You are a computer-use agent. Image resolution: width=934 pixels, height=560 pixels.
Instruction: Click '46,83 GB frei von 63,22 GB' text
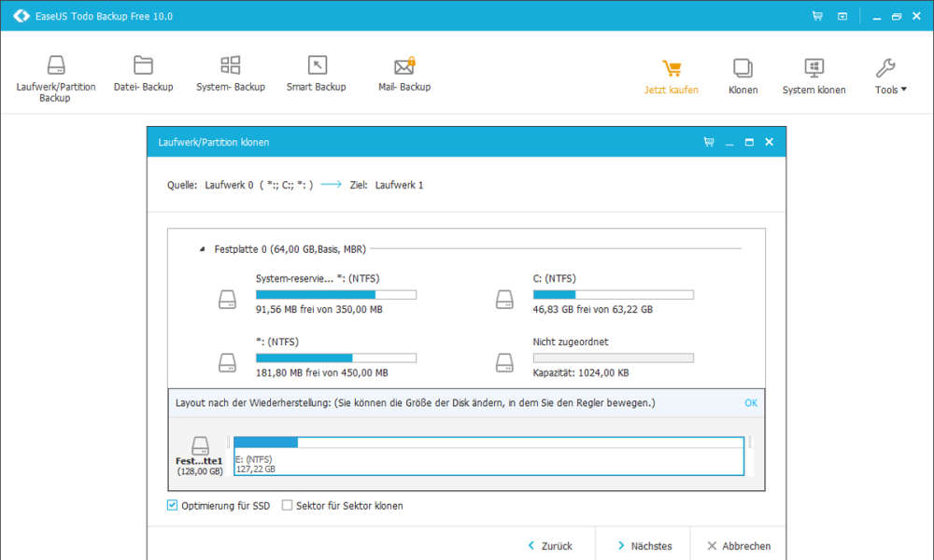click(593, 310)
